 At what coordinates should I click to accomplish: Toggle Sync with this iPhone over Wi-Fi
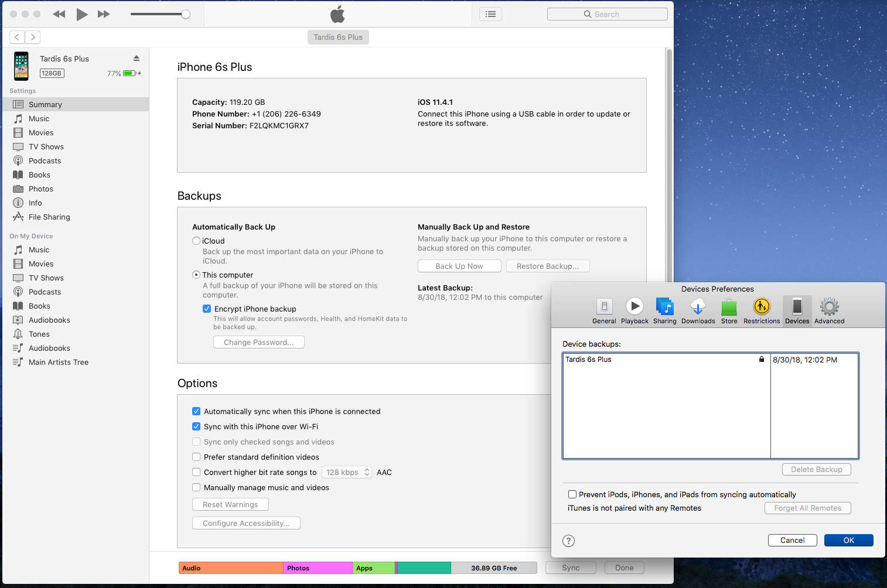tap(196, 426)
